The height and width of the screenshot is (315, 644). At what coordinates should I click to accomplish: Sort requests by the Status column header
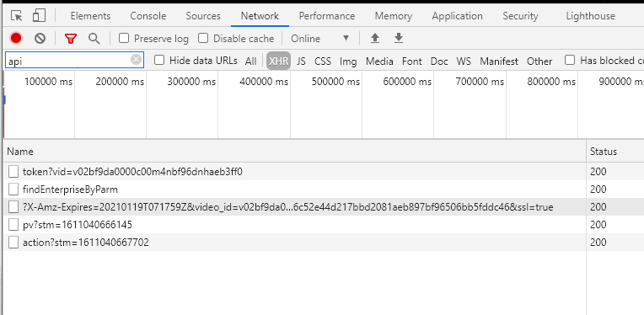614,152
